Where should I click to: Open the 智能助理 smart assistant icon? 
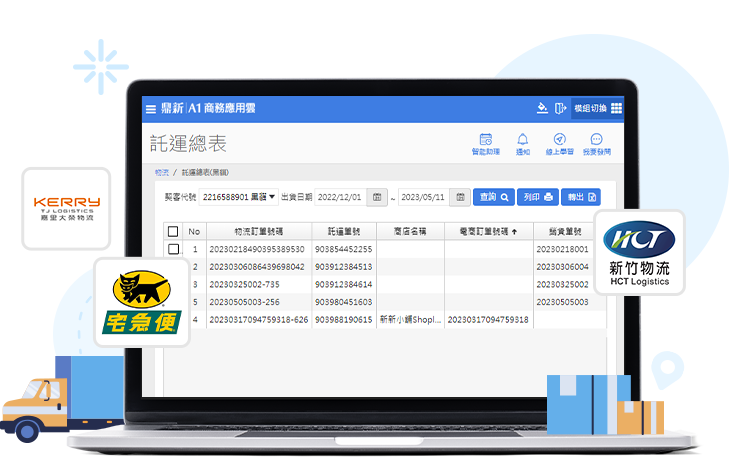point(486,144)
